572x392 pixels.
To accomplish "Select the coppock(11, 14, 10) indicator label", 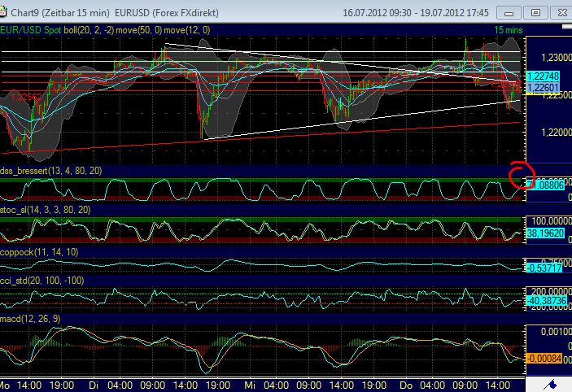I will coord(39,252).
